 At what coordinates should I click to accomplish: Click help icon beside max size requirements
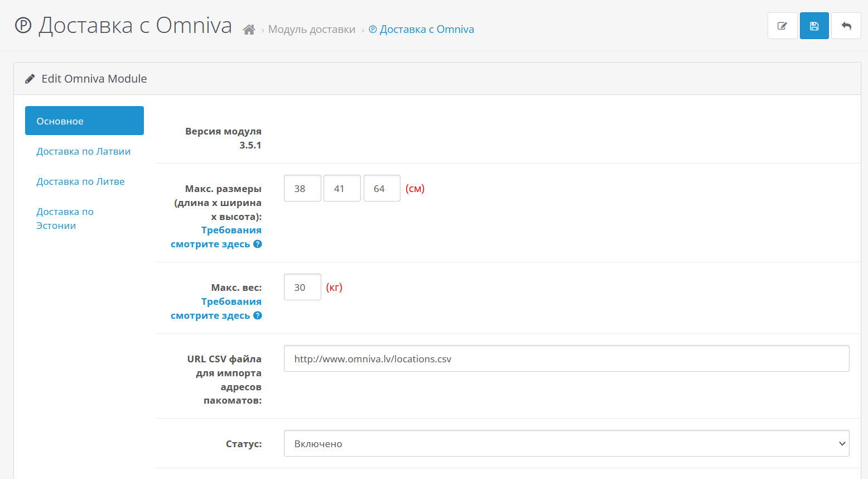258,244
